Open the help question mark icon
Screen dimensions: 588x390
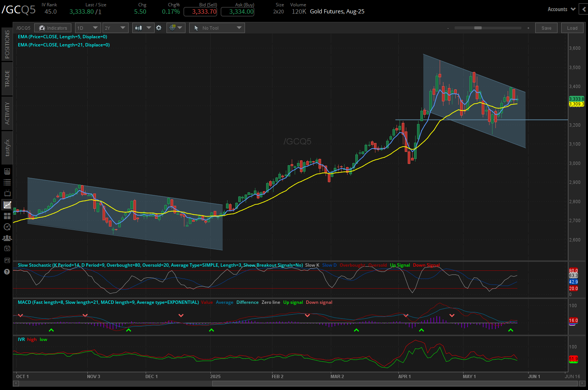pyautogui.click(x=7, y=272)
